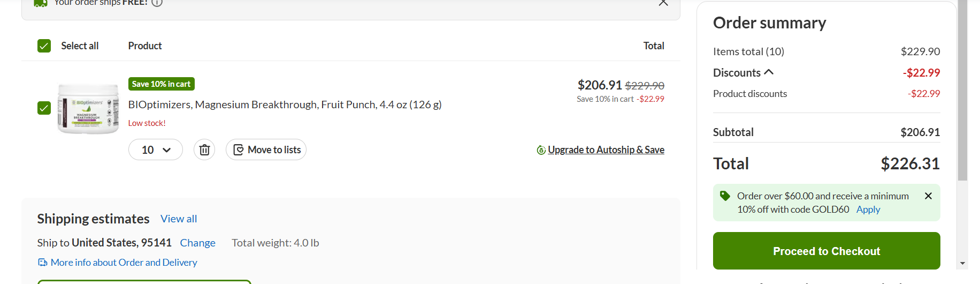Click the green promo tag icon
The width and height of the screenshot is (980, 284).
click(725, 196)
